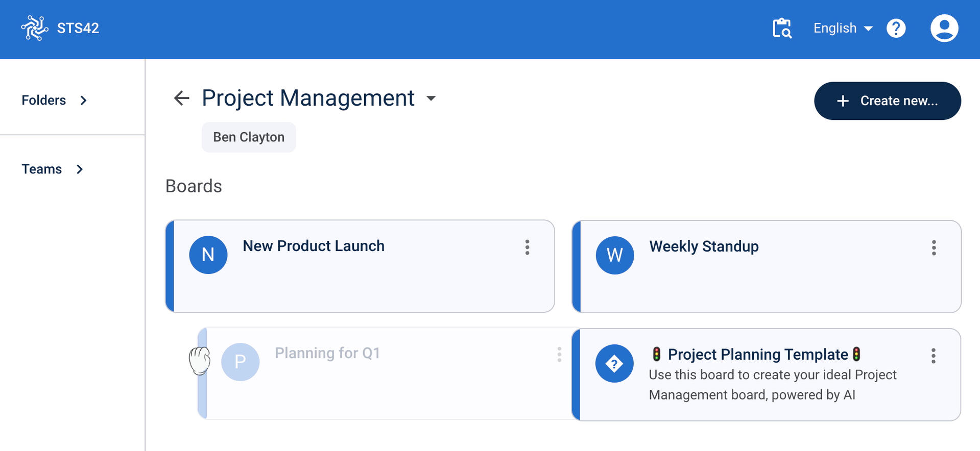This screenshot has width=980, height=451.
Task: Open New Product Launch three-dot menu
Action: point(527,247)
